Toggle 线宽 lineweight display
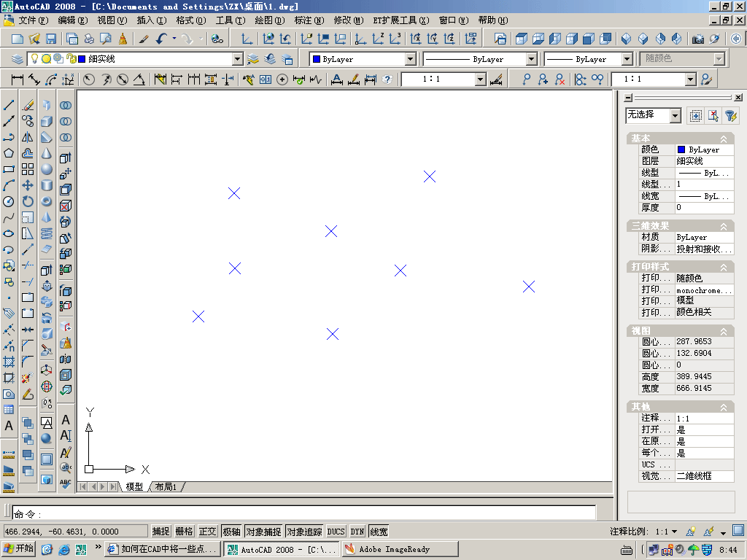 (379, 532)
